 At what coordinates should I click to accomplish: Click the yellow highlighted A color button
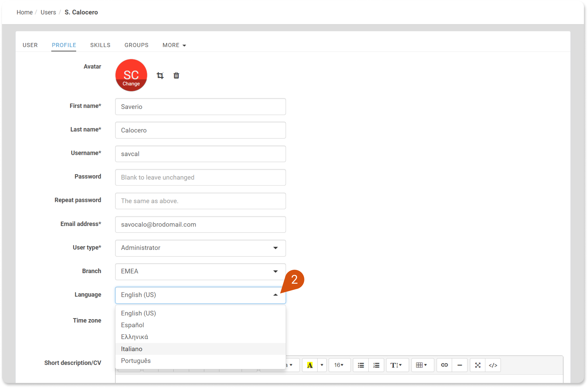click(x=310, y=365)
